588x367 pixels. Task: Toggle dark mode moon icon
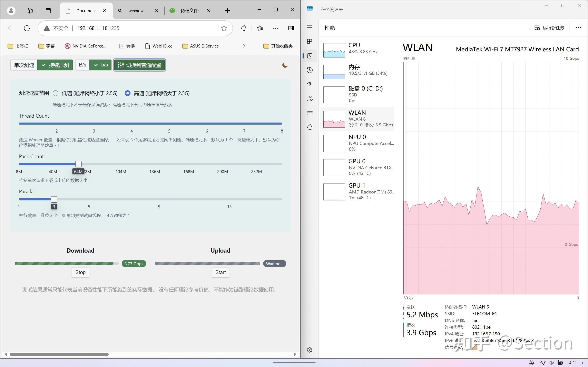point(285,65)
